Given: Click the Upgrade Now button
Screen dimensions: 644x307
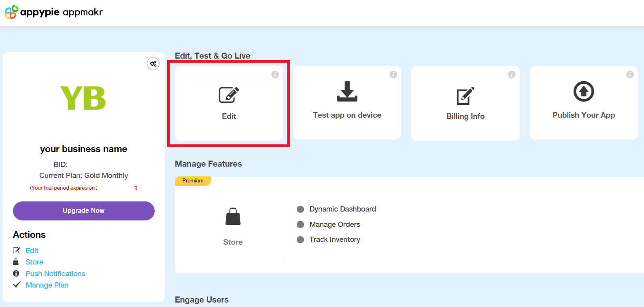Looking at the screenshot, I should pyautogui.click(x=84, y=211).
